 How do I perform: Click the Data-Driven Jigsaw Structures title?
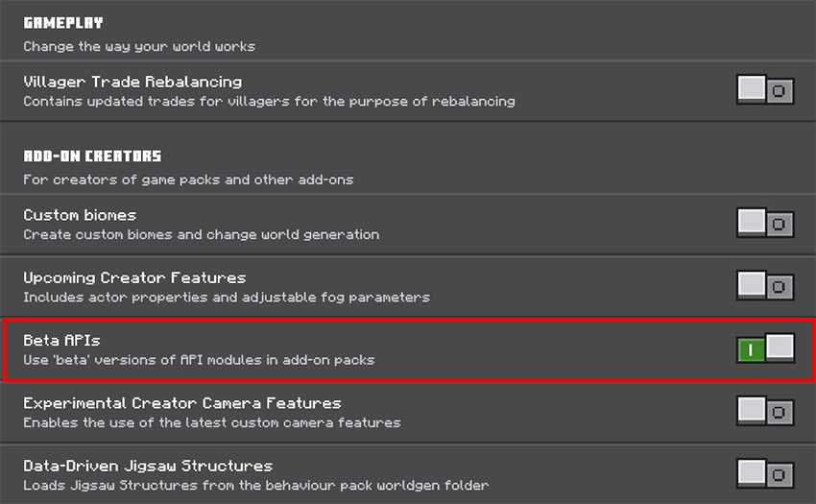148,466
